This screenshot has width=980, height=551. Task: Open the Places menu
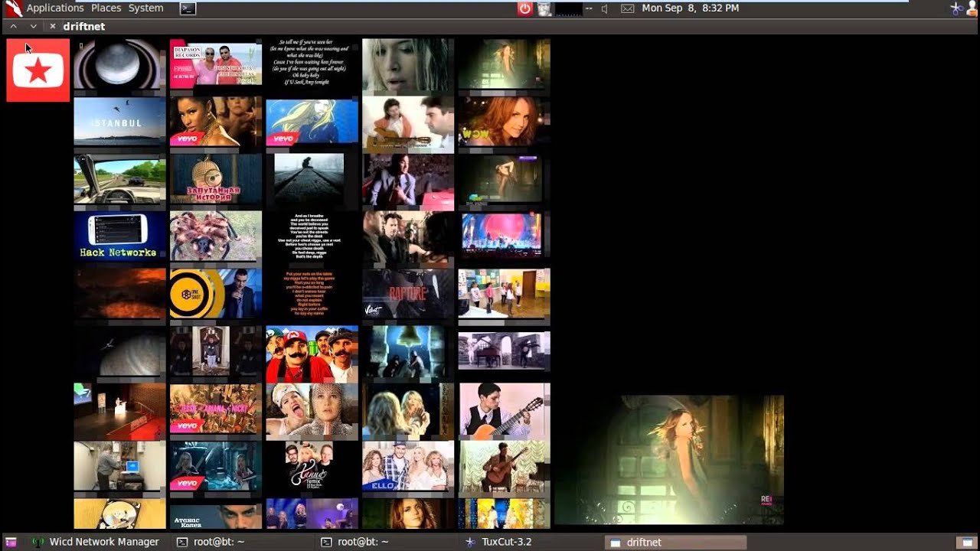coord(106,8)
